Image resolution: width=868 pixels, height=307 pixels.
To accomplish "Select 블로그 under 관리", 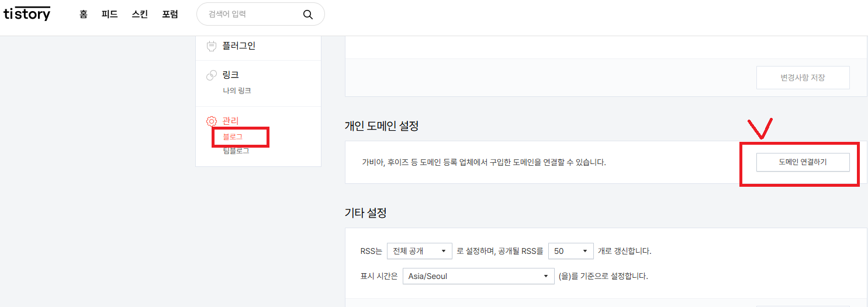I will pyautogui.click(x=233, y=137).
